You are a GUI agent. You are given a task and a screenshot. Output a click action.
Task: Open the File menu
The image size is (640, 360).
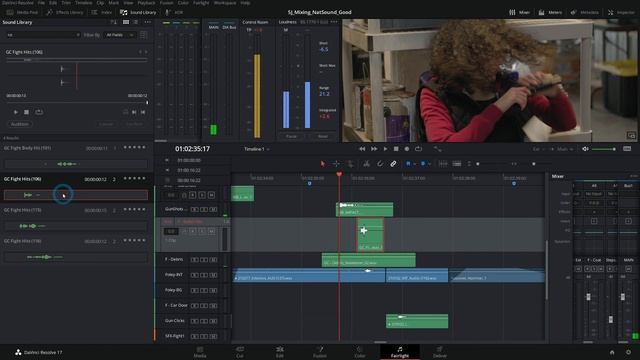41,3
